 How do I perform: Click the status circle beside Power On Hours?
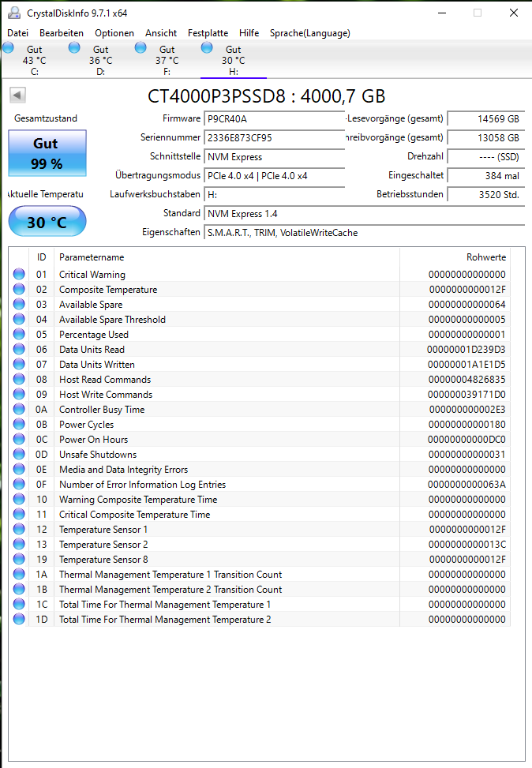tap(19, 439)
